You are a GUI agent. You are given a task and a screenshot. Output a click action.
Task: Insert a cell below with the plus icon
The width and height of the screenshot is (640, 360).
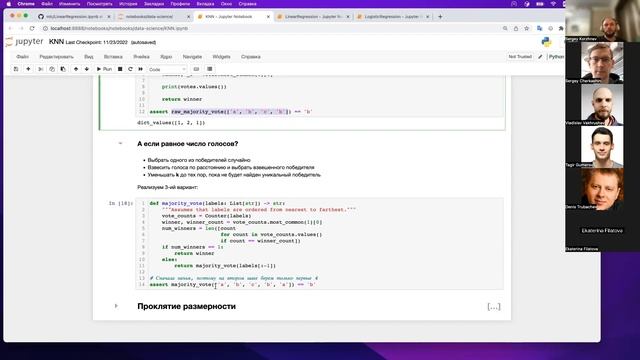click(x=28, y=69)
